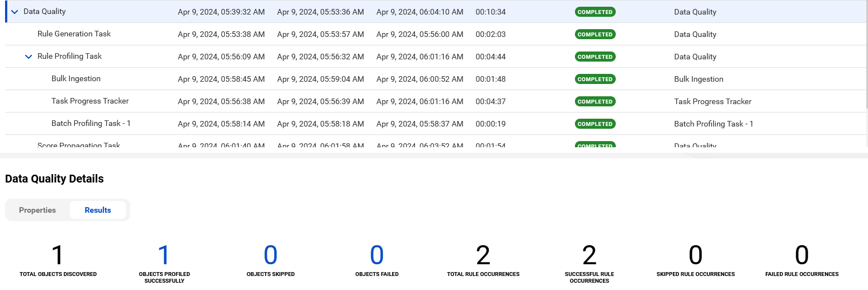
Task: Click the duration 00:10:34 cell
Action: click(490, 12)
